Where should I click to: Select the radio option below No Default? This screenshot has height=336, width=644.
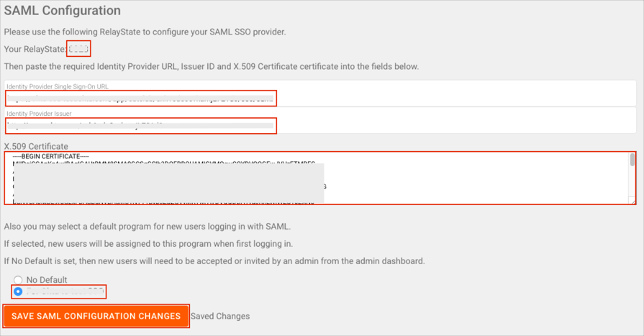point(18,291)
